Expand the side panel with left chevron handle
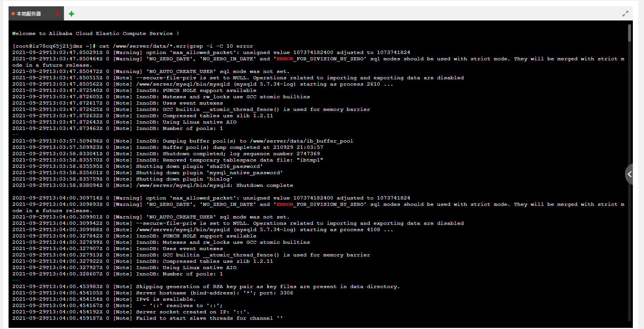This screenshot has height=329, width=644. [x=629, y=174]
